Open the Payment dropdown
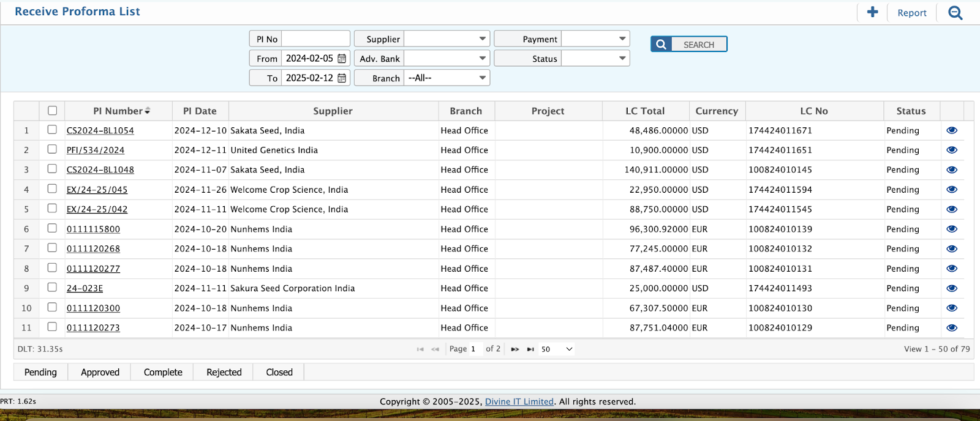The width and height of the screenshot is (980, 421). click(595, 39)
